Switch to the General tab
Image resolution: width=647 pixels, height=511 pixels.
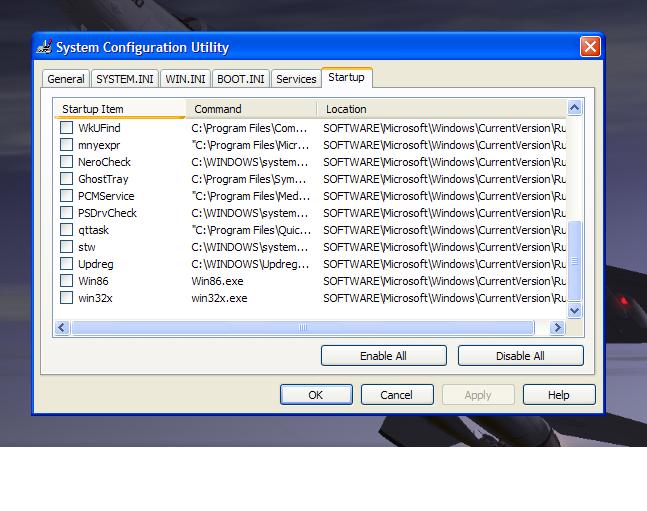click(66, 79)
